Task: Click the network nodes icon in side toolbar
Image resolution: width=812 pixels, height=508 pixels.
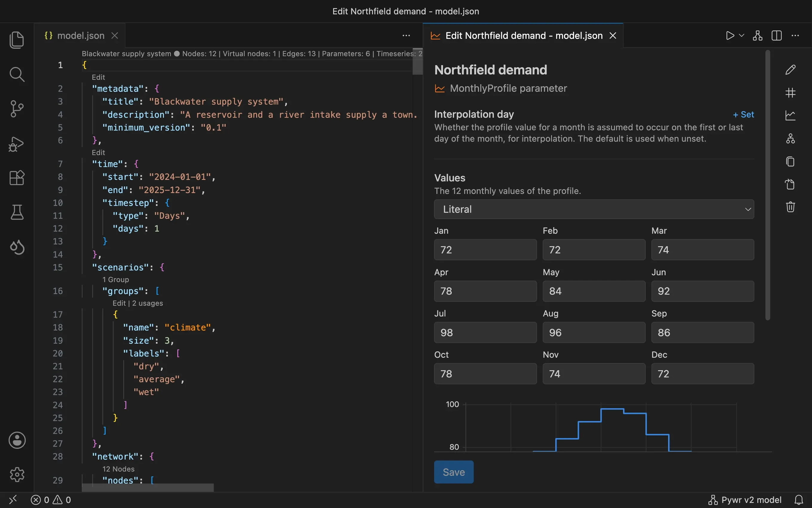Action: (790, 138)
